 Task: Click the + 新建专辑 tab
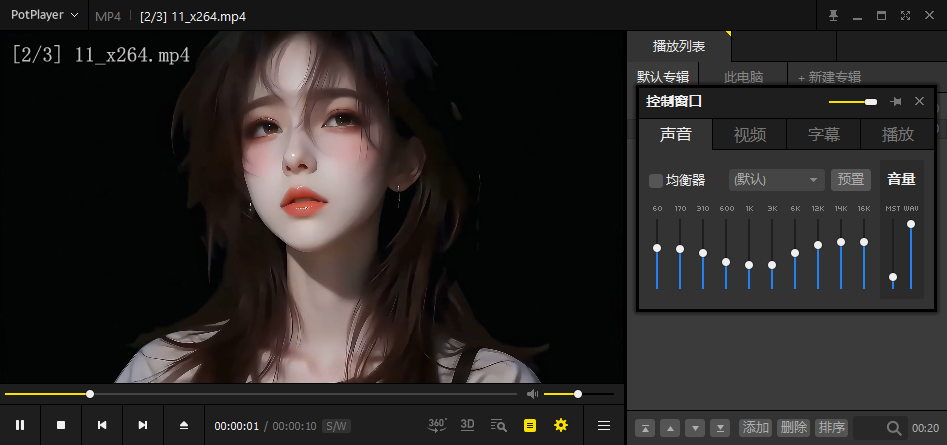point(829,77)
